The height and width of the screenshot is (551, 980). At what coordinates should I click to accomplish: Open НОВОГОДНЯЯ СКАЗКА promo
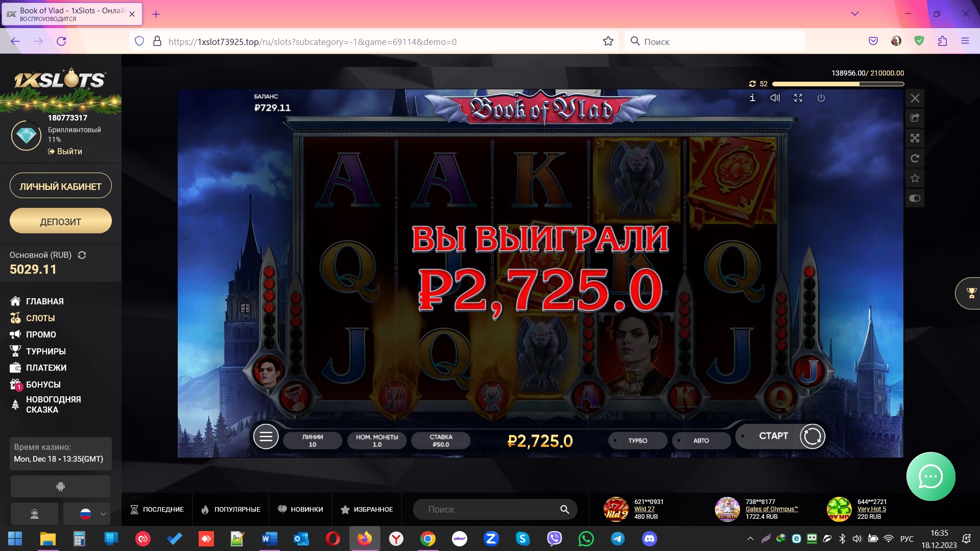45,404
